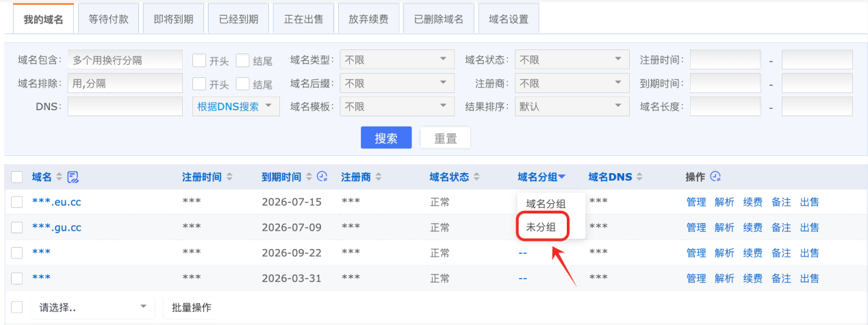Sort by 域名状态 column arrows
The width and height of the screenshot is (868, 325).
476,177
